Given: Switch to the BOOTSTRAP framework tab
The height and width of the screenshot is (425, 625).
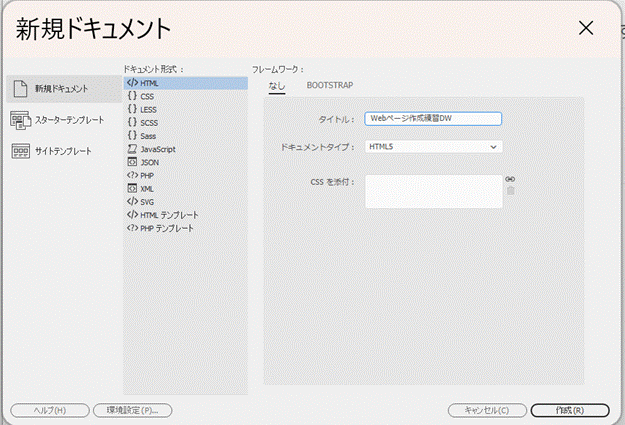Looking at the screenshot, I should [329, 85].
